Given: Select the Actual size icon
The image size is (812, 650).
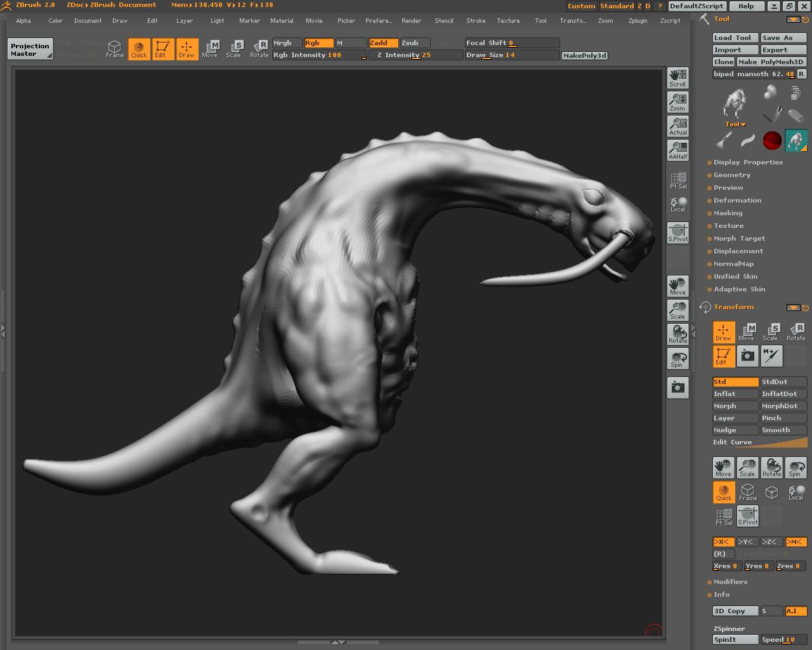Looking at the screenshot, I should (x=678, y=126).
